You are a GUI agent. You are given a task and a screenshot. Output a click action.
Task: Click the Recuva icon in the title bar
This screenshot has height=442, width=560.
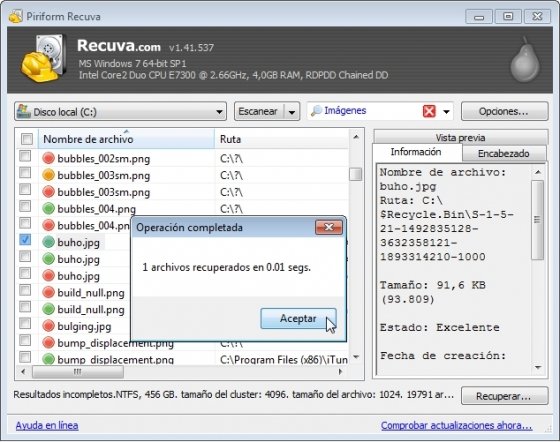[x=15, y=16]
